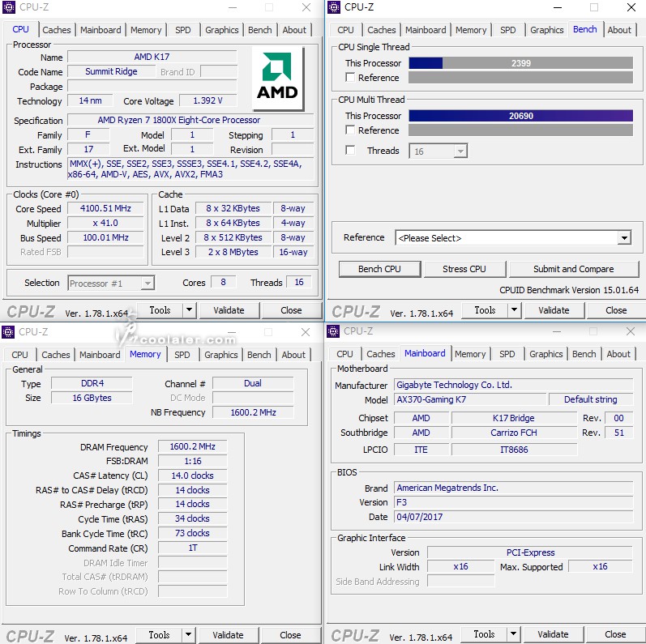This screenshot has width=646, height=644.
Task: Click Close button in Memory window
Action: [x=290, y=634]
